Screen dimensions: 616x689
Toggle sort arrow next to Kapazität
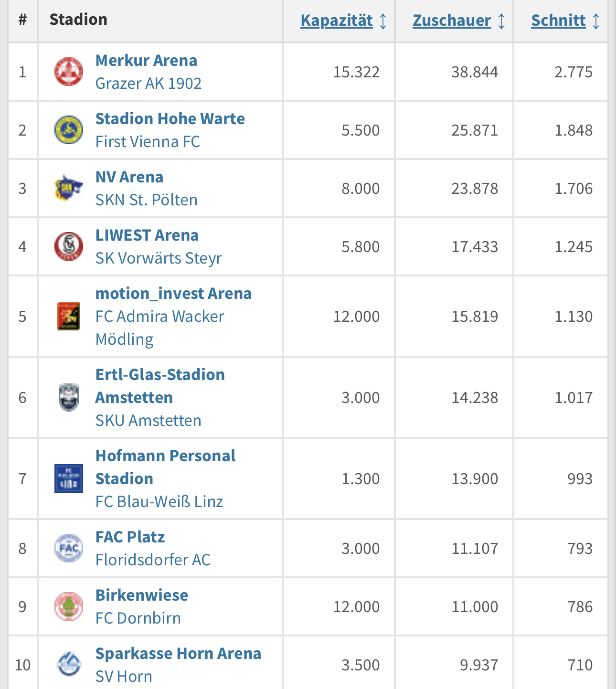pos(383,21)
